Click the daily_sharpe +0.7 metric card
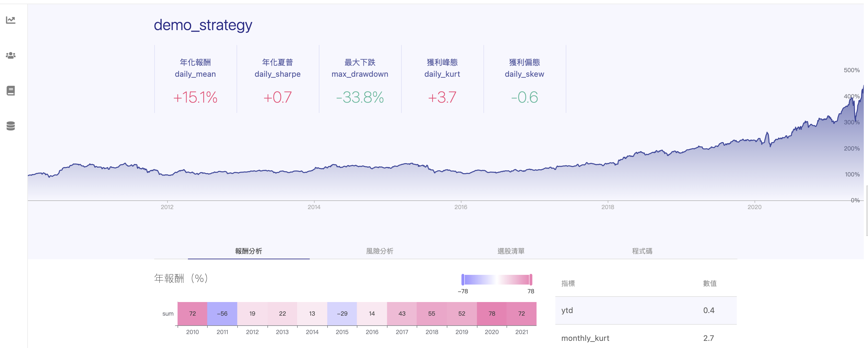Image resolution: width=868 pixels, height=348 pixels. pyautogui.click(x=278, y=79)
